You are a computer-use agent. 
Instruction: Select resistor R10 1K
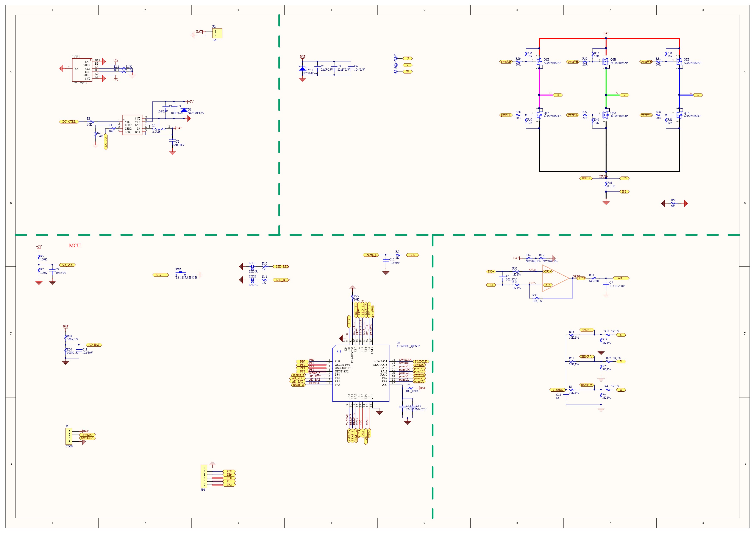264,266
